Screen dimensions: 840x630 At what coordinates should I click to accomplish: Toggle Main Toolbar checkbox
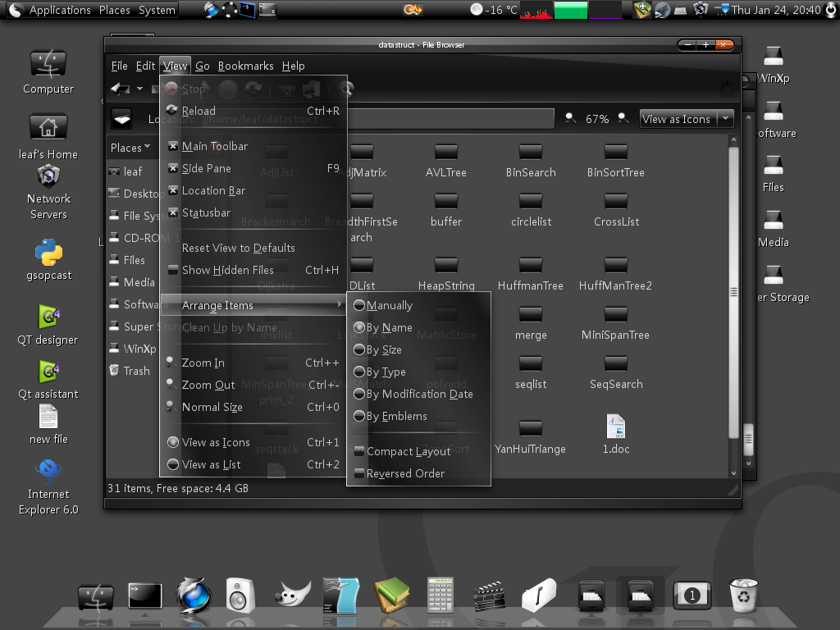tap(172, 146)
